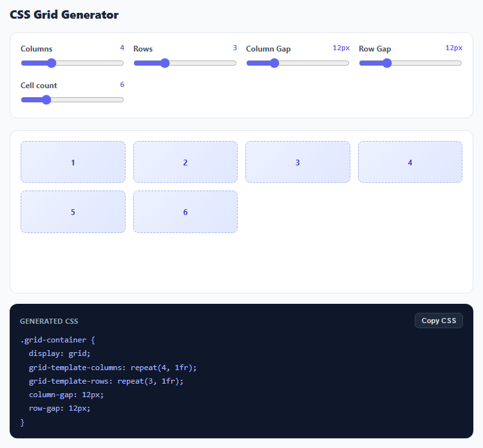Click the Column Gap slider handle

pyautogui.click(x=274, y=63)
